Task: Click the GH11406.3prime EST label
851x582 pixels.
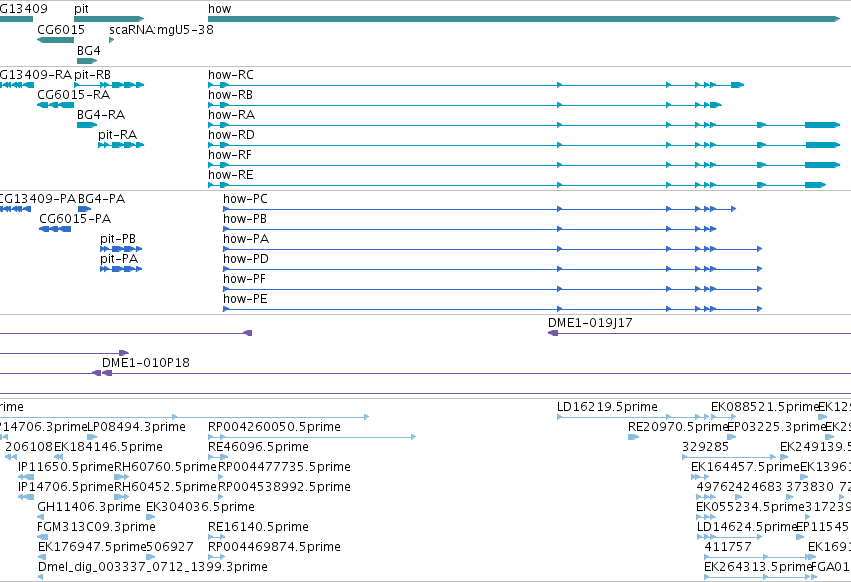Action: pyautogui.click(x=89, y=507)
